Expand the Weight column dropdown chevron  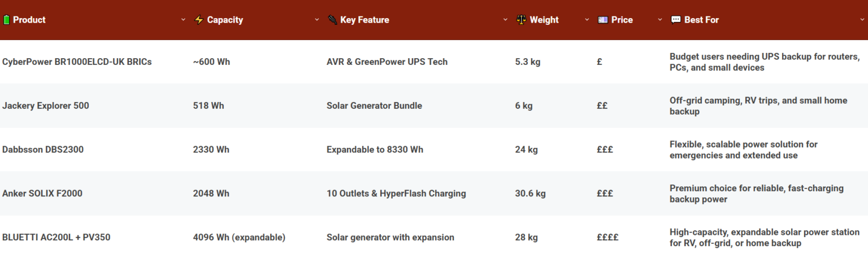[588, 20]
